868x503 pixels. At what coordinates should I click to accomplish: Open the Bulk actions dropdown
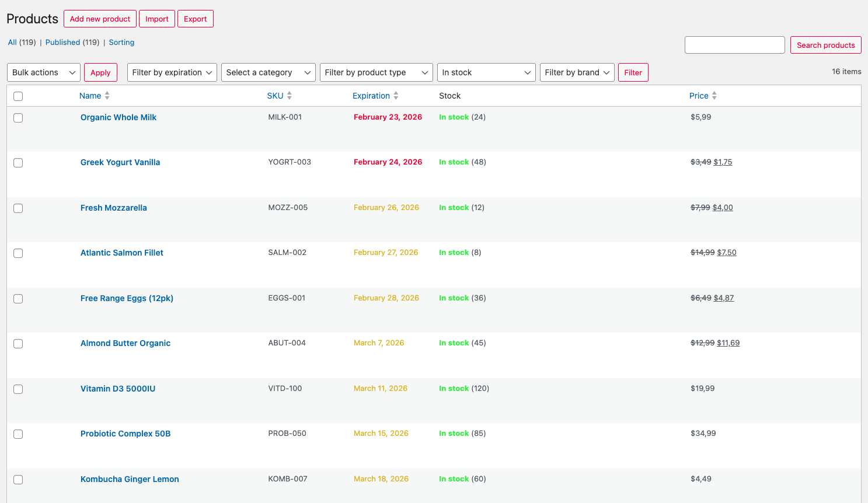(43, 72)
